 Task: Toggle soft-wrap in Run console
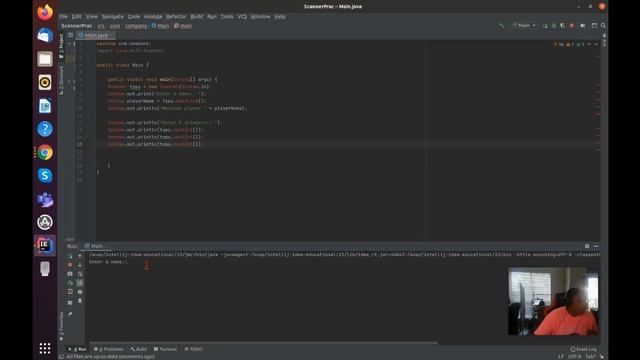click(80, 274)
